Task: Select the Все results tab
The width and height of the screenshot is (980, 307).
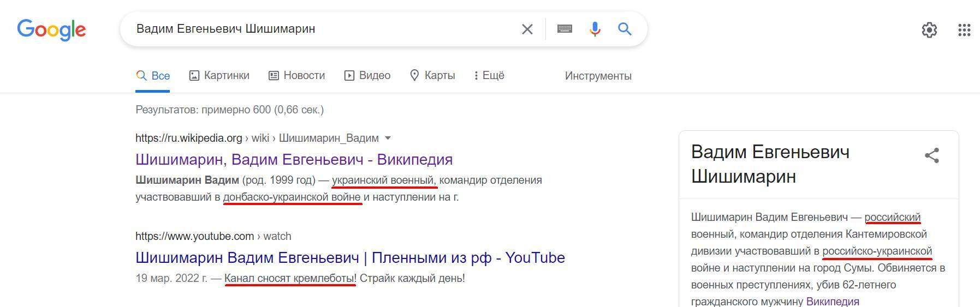Action: coord(153,76)
